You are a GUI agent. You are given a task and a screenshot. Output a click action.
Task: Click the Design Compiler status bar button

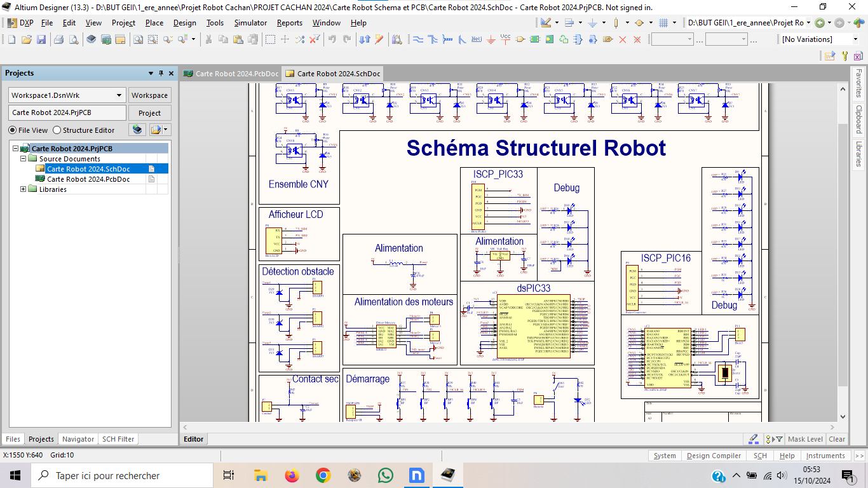[714, 456]
